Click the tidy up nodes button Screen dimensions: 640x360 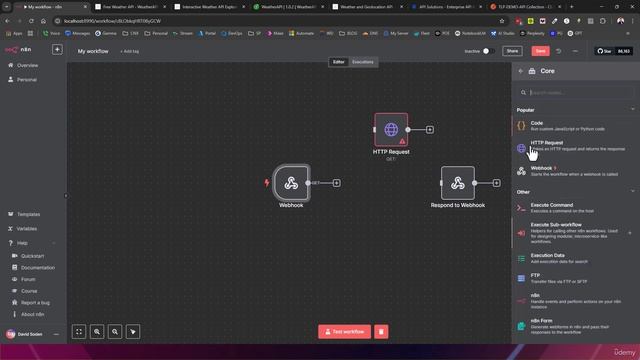[x=133, y=332]
